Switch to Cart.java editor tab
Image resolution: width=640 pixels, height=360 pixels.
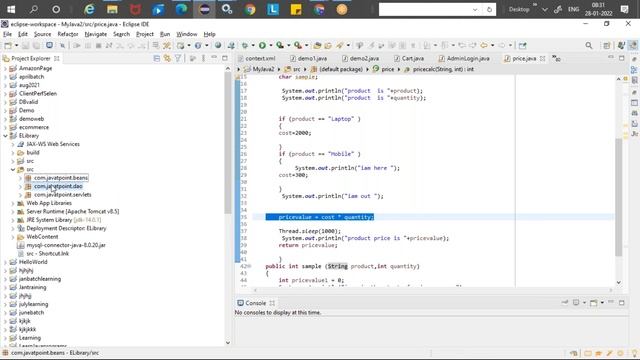point(409,58)
